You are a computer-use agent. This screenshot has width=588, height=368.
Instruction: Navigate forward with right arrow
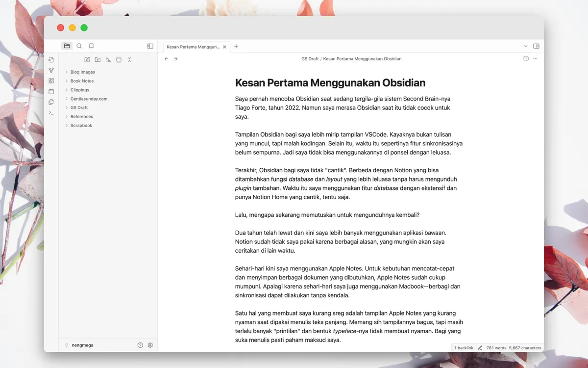(x=176, y=59)
